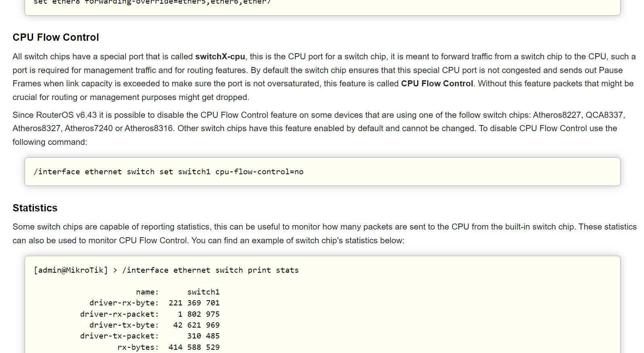This screenshot has height=353, width=644.
Task: Click the driver-rx-byte statistics row
Action: tap(154, 303)
